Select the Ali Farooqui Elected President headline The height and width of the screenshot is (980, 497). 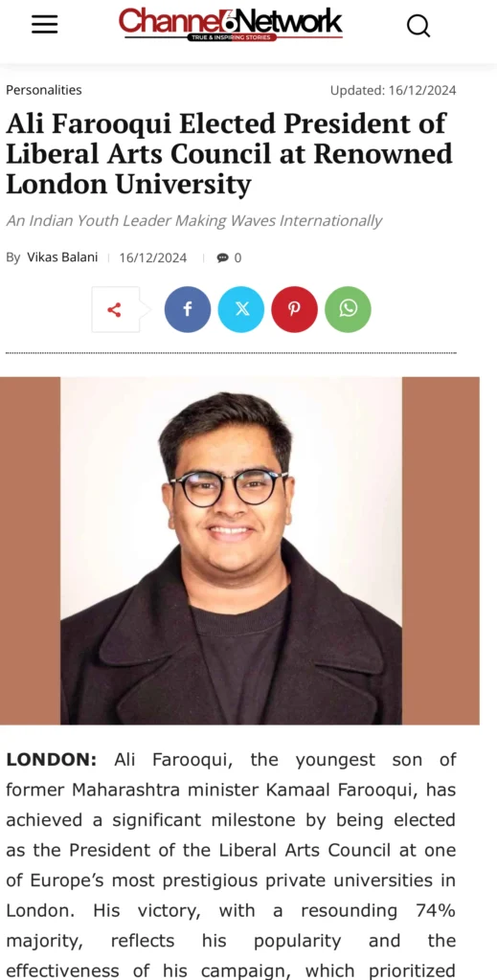click(230, 154)
